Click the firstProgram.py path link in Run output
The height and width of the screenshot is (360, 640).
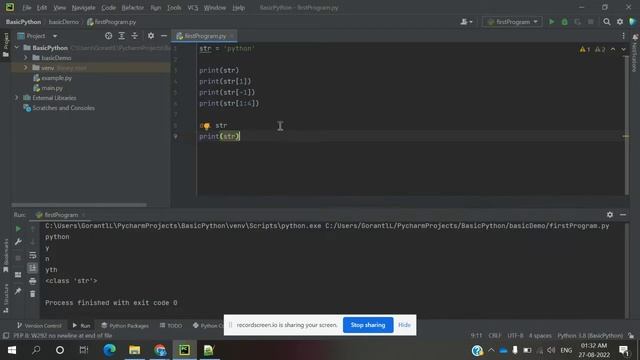coord(467,226)
